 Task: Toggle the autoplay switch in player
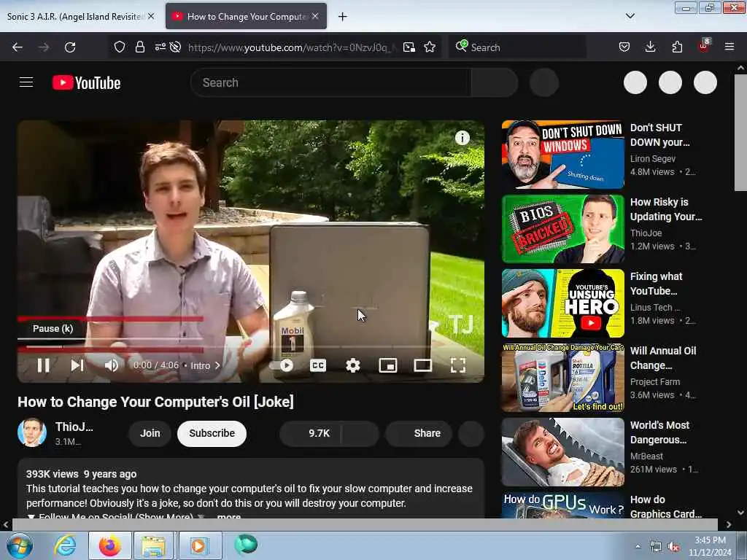(x=282, y=365)
